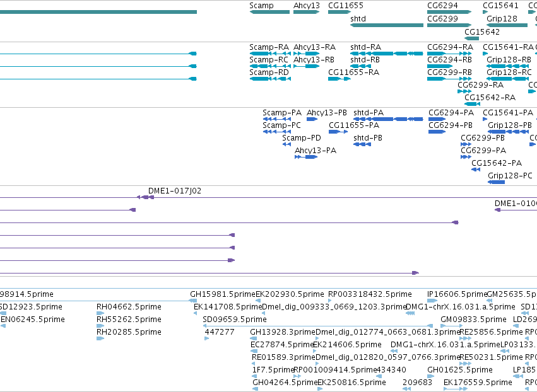Select the CG6299 gene bar

point(449,25)
